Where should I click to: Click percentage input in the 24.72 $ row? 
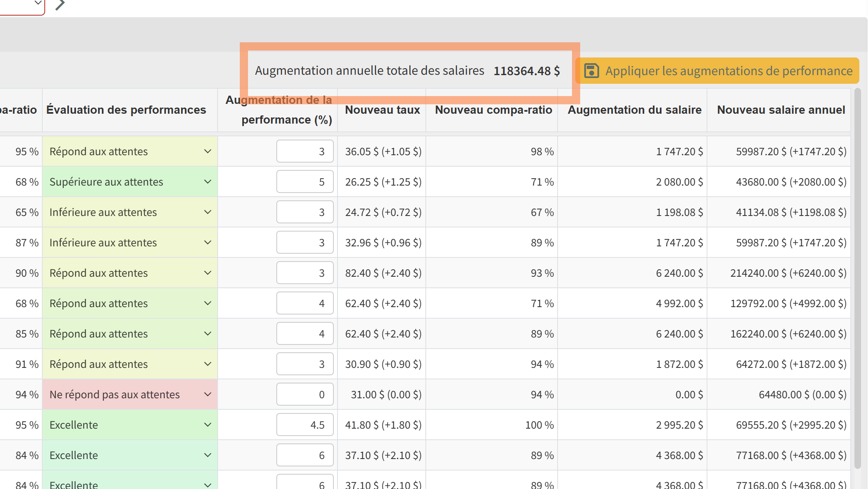[305, 212]
